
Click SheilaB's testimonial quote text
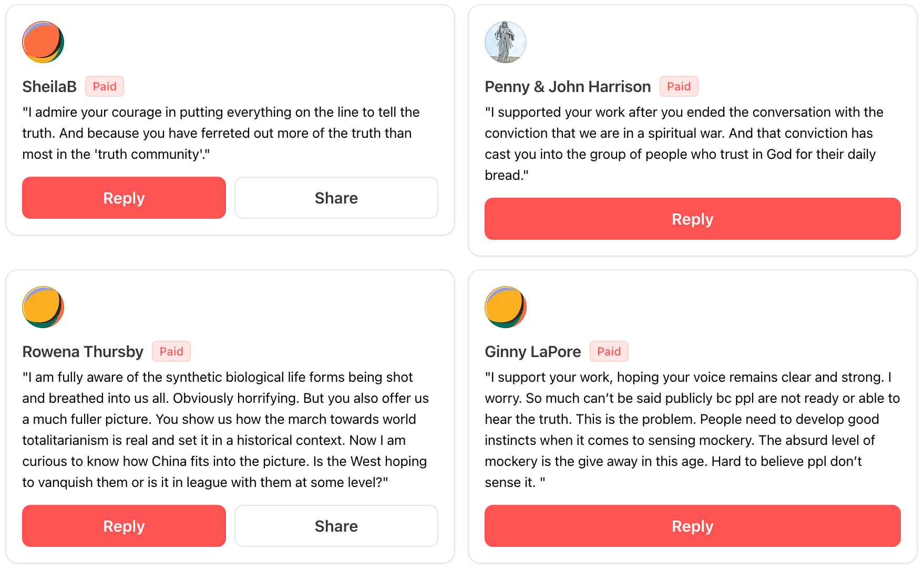pos(221,133)
